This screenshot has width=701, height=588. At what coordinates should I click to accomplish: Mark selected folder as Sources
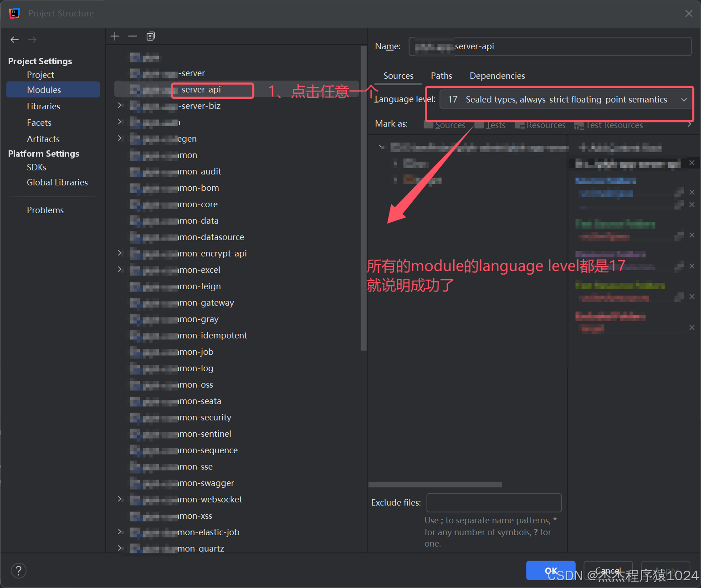click(445, 125)
